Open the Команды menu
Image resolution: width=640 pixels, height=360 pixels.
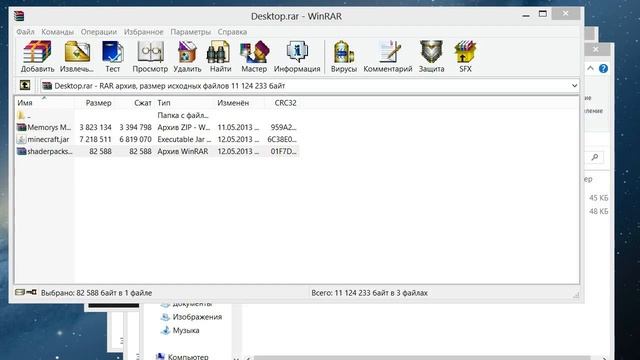click(58, 32)
